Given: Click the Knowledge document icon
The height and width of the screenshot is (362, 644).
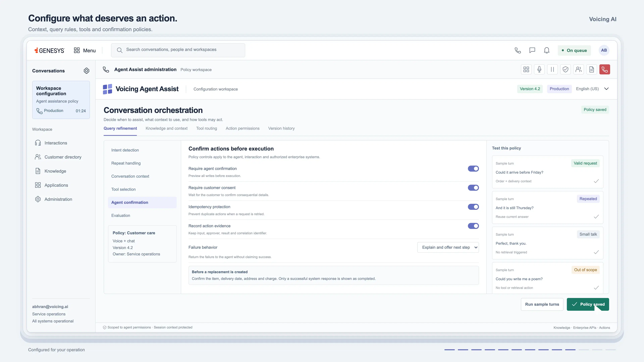Looking at the screenshot, I should coord(38,171).
